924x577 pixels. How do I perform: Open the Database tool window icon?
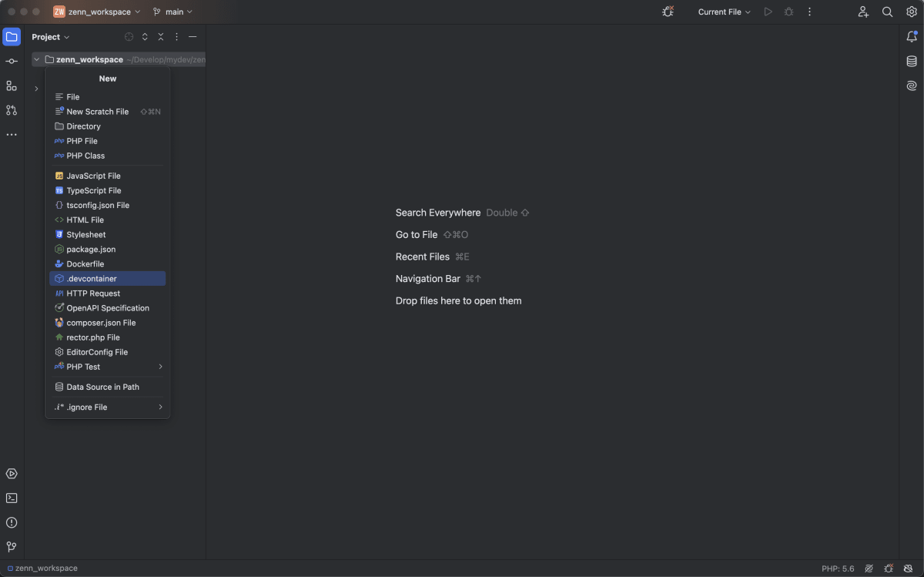[x=912, y=61]
